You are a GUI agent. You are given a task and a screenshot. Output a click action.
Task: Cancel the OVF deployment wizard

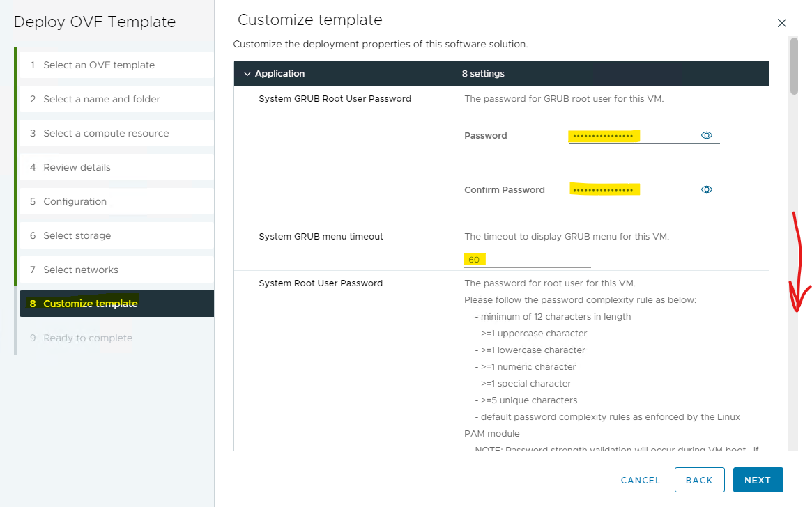coord(640,480)
